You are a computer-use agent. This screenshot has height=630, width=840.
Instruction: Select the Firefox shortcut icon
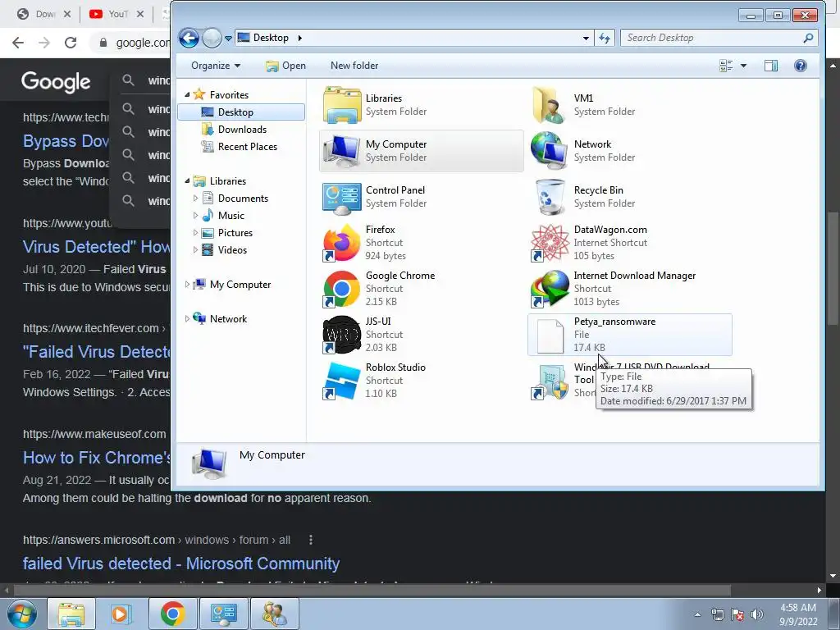342,243
